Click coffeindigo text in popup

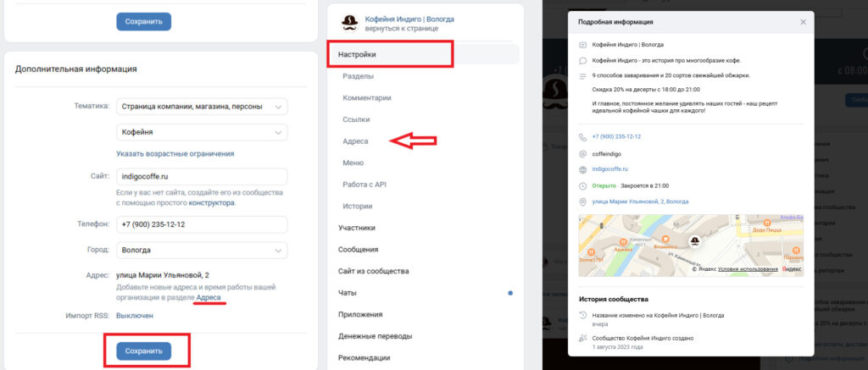608,154
